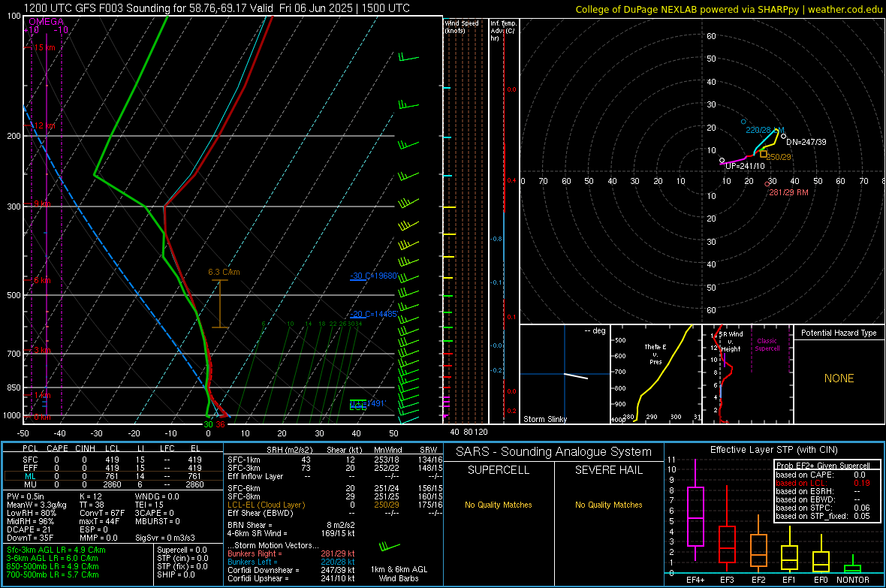Click the -30 C=19680' height label
The width and height of the screenshot is (886, 588).
coord(373,276)
